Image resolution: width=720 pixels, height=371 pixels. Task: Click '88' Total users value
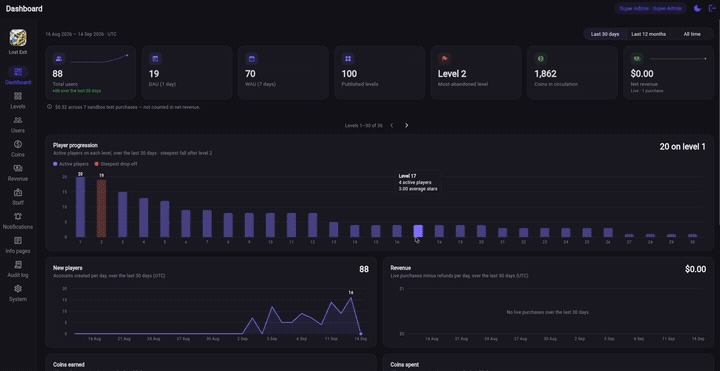(57, 73)
